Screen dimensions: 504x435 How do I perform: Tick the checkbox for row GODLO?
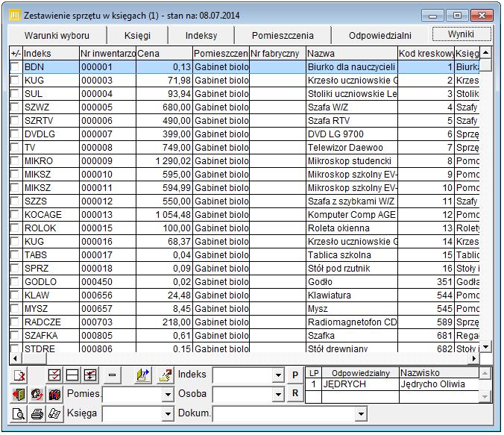tap(15, 282)
